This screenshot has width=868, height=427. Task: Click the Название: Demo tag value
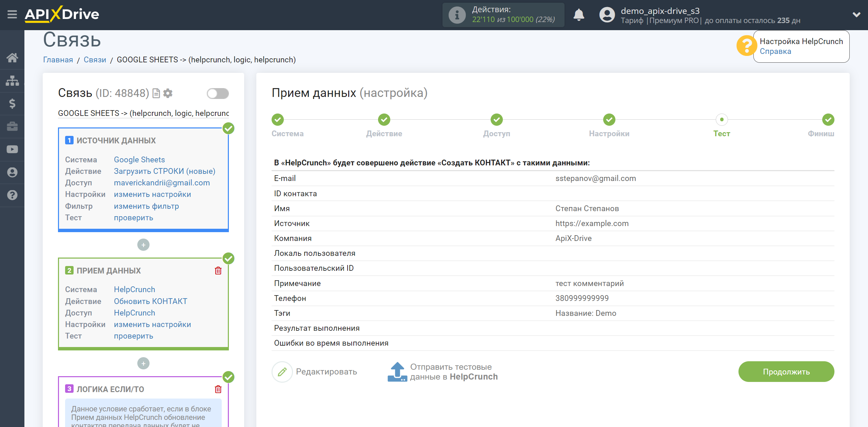pos(586,313)
